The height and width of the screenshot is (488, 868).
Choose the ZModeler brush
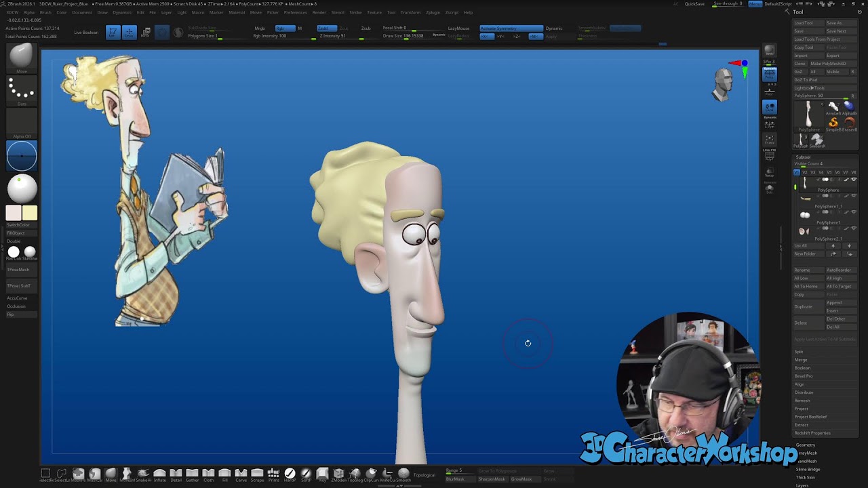338,474
